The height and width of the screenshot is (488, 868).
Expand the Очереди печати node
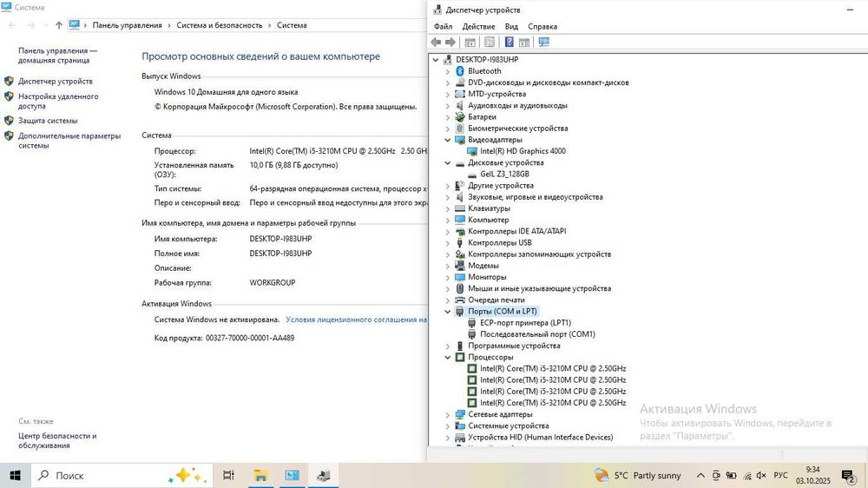point(448,300)
